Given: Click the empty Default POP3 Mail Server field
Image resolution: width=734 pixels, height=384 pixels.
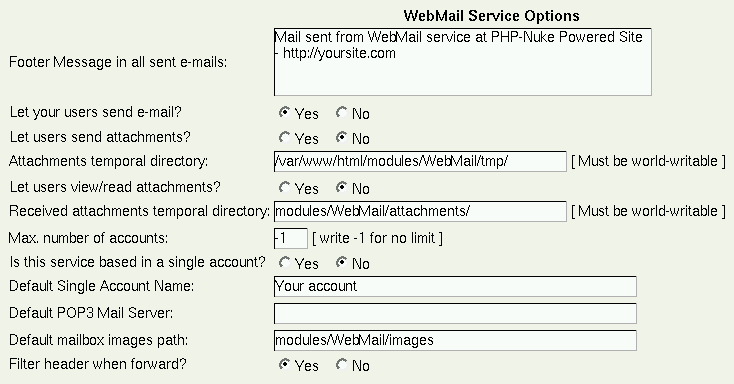Looking at the screenshot, I should [x=455, y=313].
